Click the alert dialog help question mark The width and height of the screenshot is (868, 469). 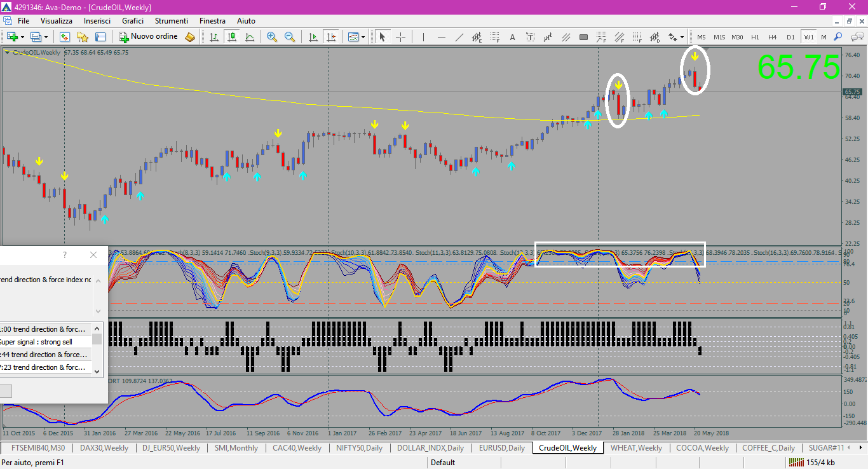tap(64, 255)
